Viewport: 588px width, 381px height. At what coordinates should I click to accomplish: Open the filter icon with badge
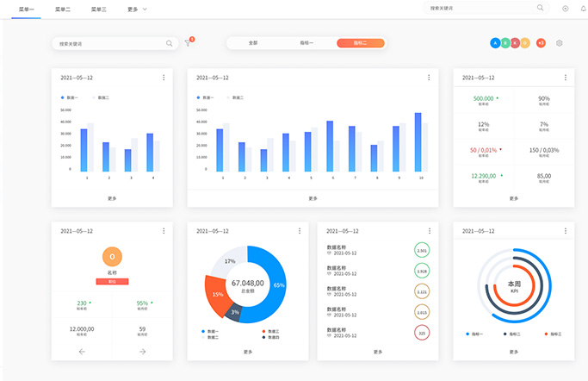pos(188,42)
